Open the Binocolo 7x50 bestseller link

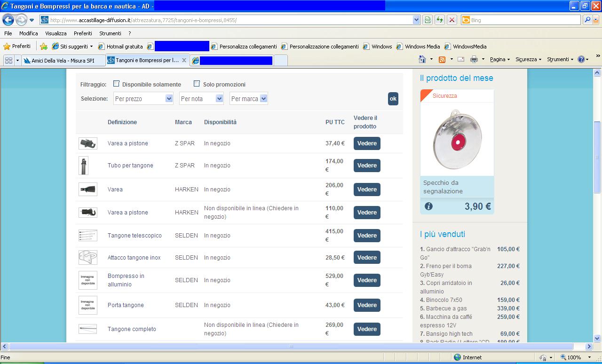click(x=444, y=300)
